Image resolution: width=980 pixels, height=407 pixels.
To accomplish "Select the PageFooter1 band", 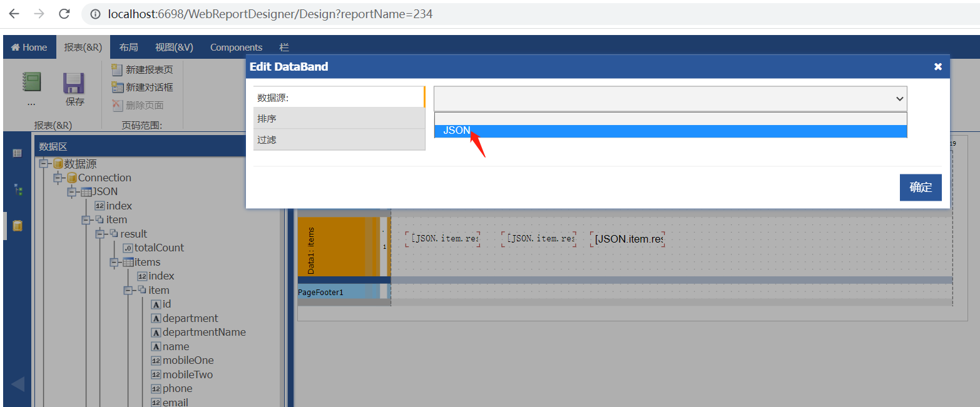I will coord(338,292).
